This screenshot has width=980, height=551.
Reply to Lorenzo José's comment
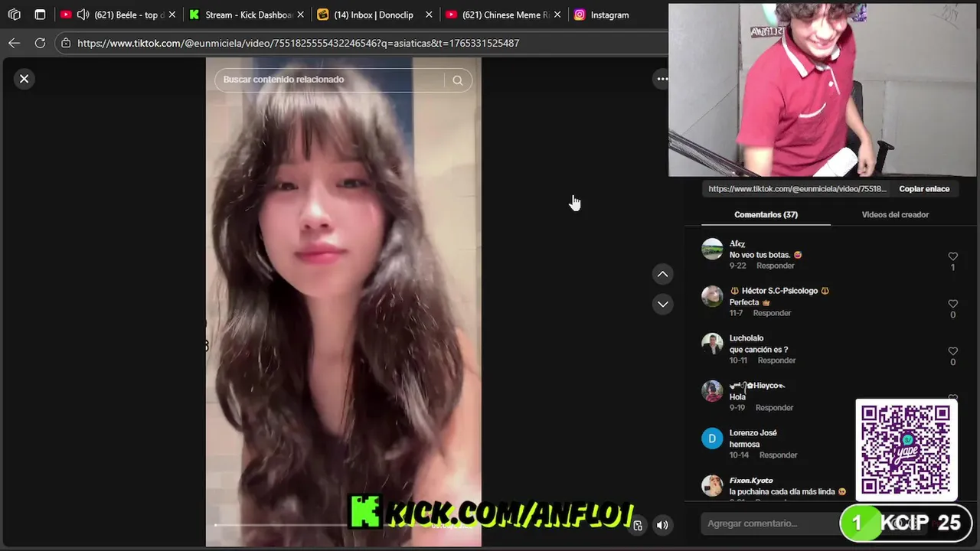coord(778,455)
